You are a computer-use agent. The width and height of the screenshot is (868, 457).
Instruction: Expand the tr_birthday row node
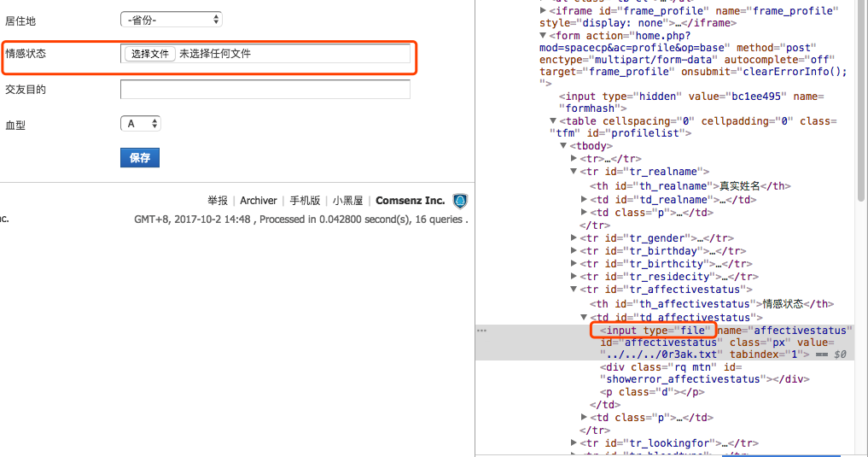pyautogui.click(x=574, y=251)
